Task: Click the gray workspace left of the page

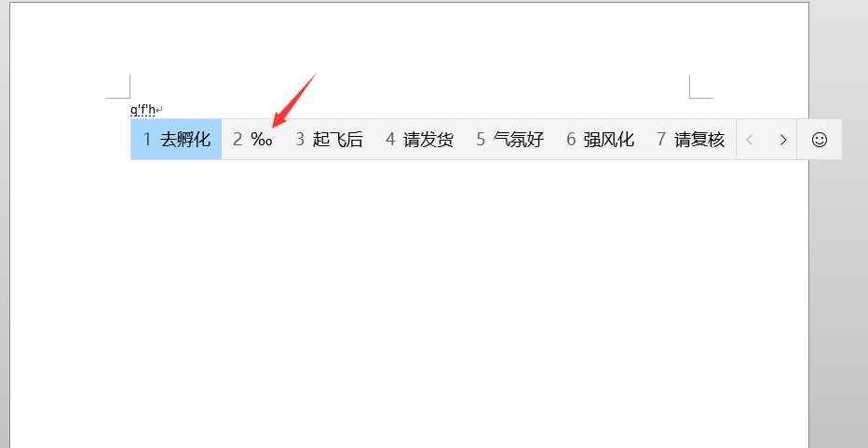Action: 5,222
